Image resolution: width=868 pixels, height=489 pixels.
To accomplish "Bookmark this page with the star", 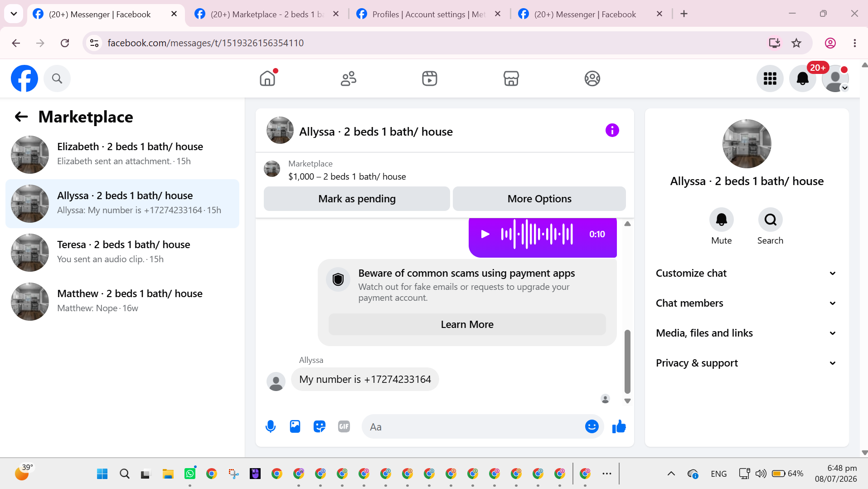I will [x=796, y=43].
